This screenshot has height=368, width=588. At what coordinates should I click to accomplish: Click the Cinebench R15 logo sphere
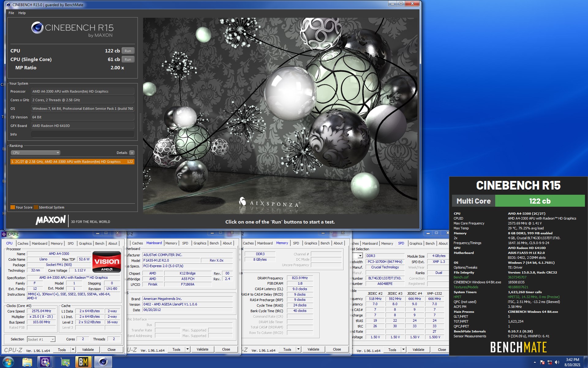(37, 28)
